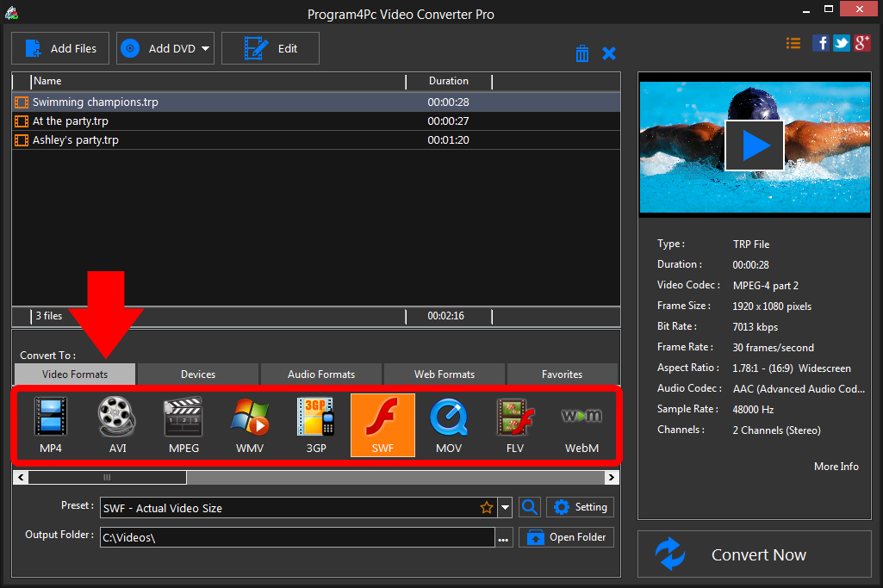Switch to the Devices tab
Image resolution: width=883 pixels, height=588 pixels.
click(197, 374)
